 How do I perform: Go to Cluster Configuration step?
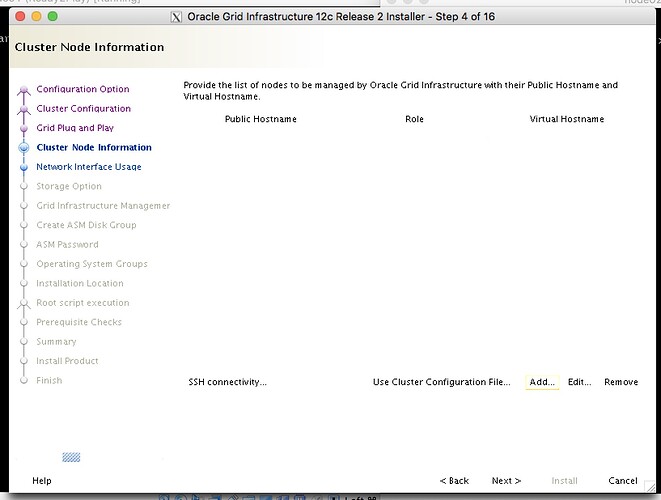(x=83, y=109)
